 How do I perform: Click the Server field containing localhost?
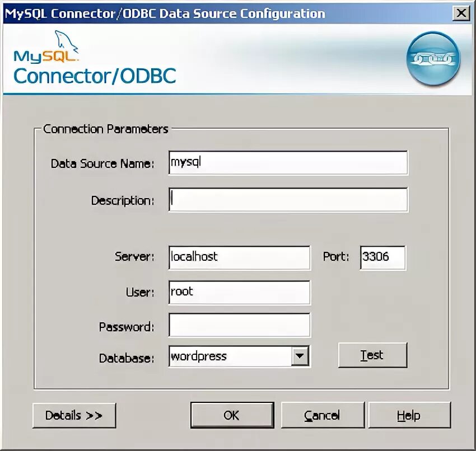240,258
